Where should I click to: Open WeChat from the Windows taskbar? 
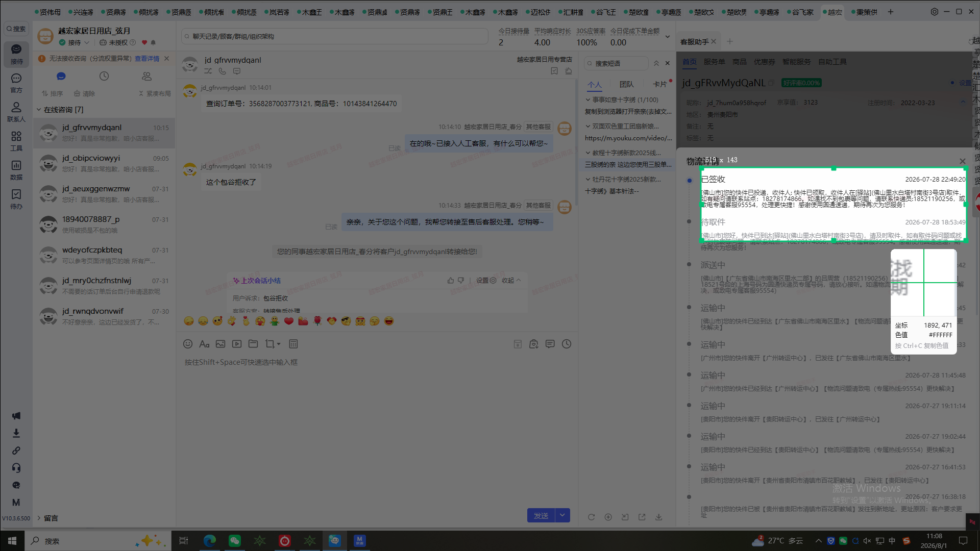pos(235,541)
